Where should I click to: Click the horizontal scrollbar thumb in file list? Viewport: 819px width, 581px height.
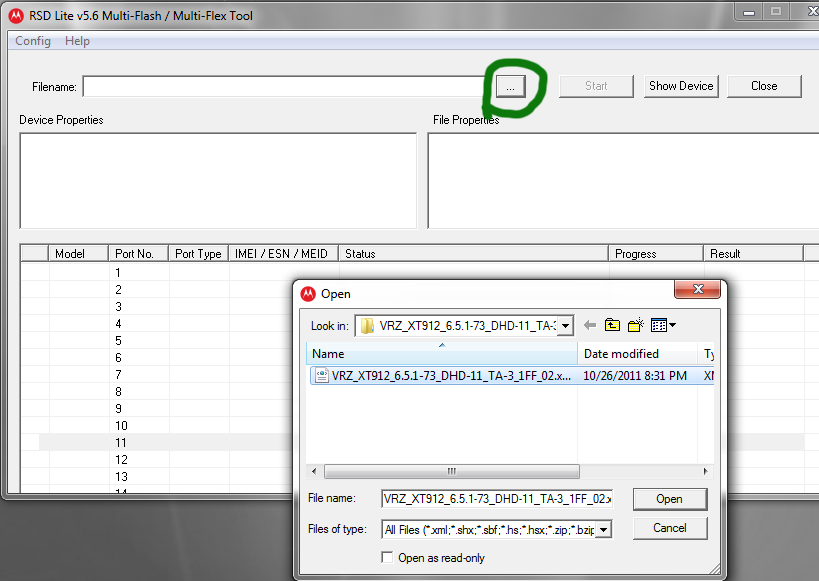coord(452,471)
